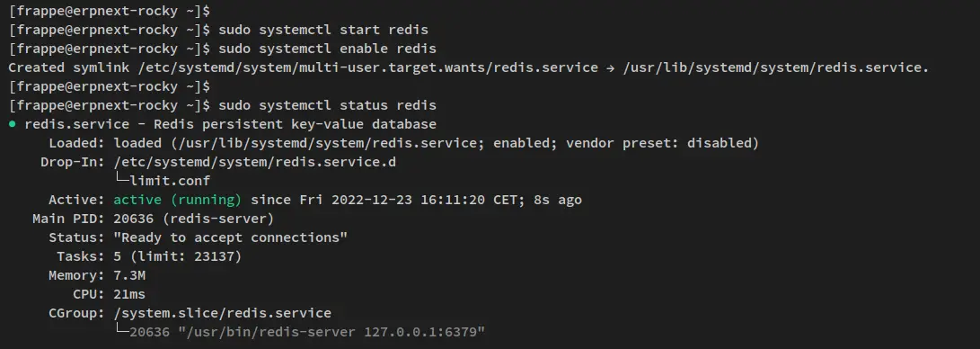This screenshot has width=980, height=349.
Task: Click the 'Main PID: 20636 (redis-server)' text
Action: point(153,219)
